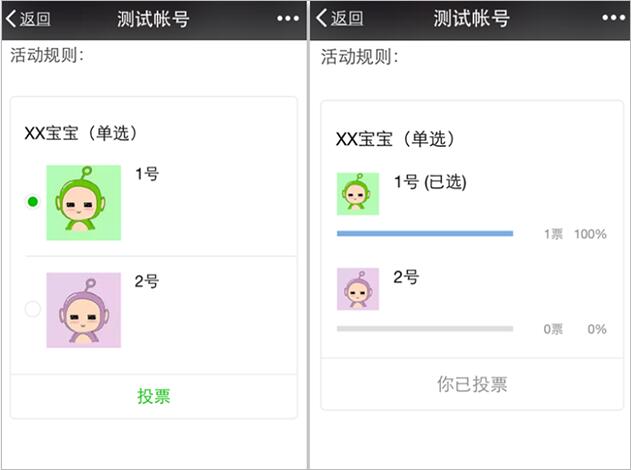Viewport: 631px width, 470px height.
Task: Tap the disabled 你已投票 button
Action: pyautogui.click(x=471, y=384)
